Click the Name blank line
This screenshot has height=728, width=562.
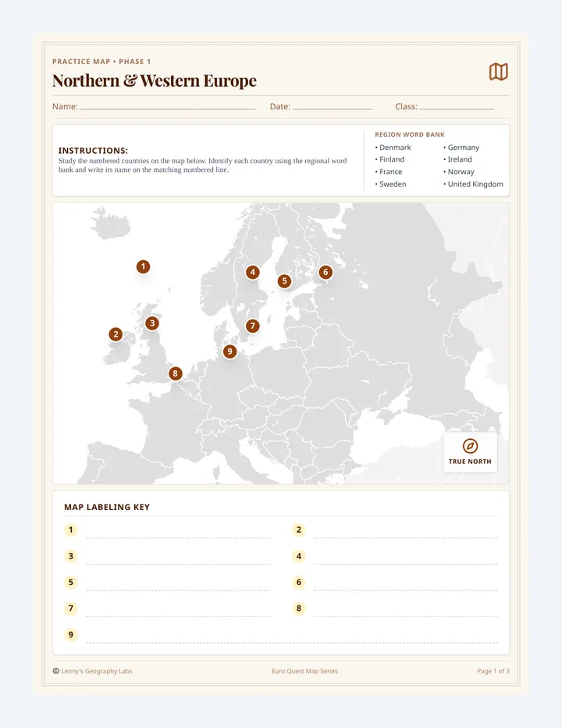(x=168, y=109)
